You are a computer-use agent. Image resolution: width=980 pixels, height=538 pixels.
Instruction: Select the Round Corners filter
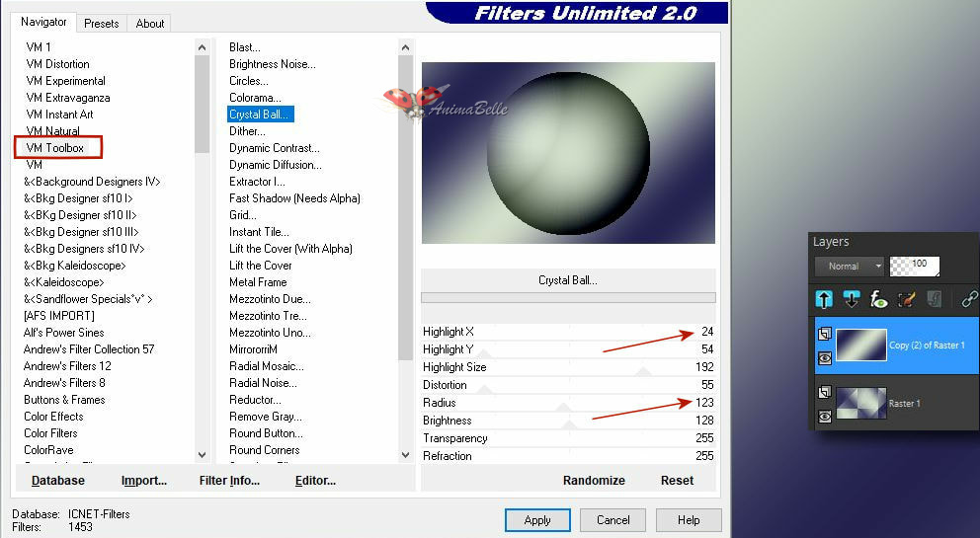[x=264, y=450]
